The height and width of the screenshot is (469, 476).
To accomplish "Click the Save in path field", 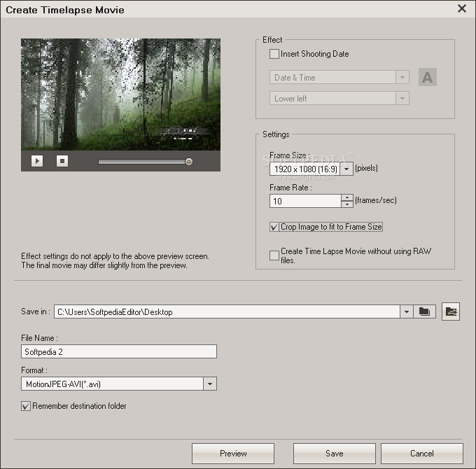I will pos(227,311).
